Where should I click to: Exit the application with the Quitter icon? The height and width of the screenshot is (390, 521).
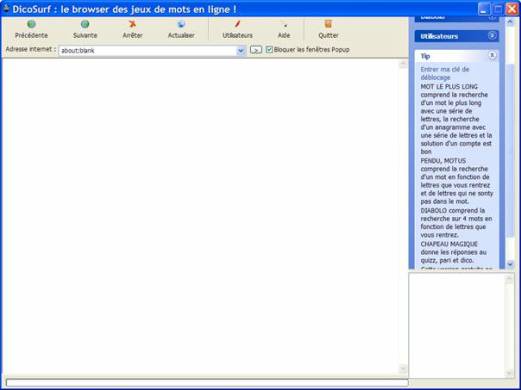[328, 24]
